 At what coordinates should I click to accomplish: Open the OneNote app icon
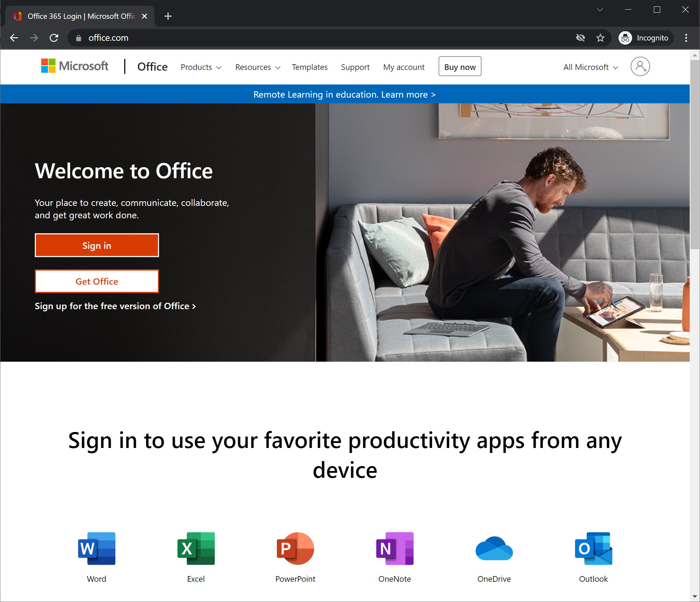click(x=395, y=548)
